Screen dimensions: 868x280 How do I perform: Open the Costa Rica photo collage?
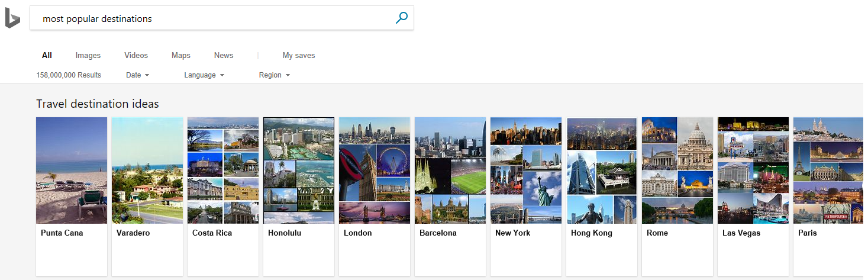tap(223, 170)
